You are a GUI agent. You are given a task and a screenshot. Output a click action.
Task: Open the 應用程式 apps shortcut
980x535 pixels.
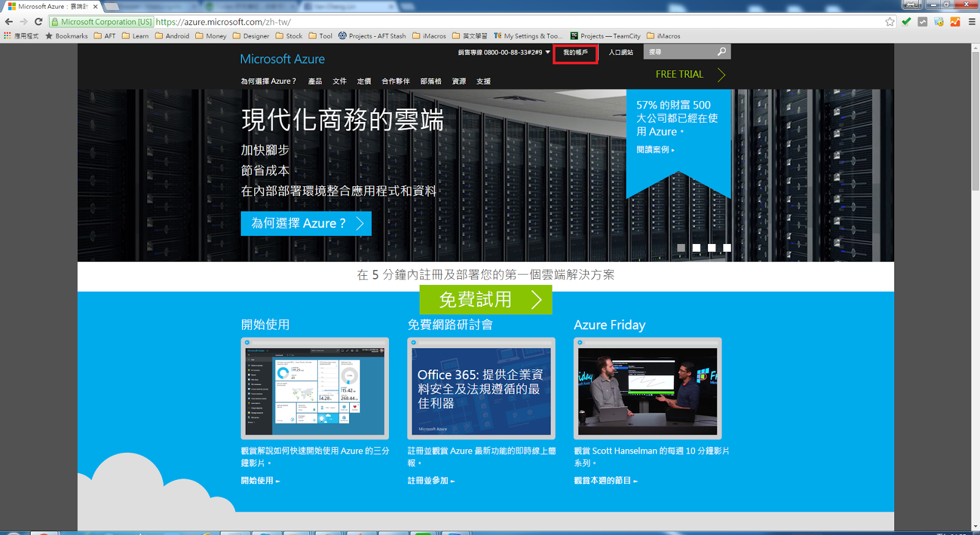click(x=21, y=36)
